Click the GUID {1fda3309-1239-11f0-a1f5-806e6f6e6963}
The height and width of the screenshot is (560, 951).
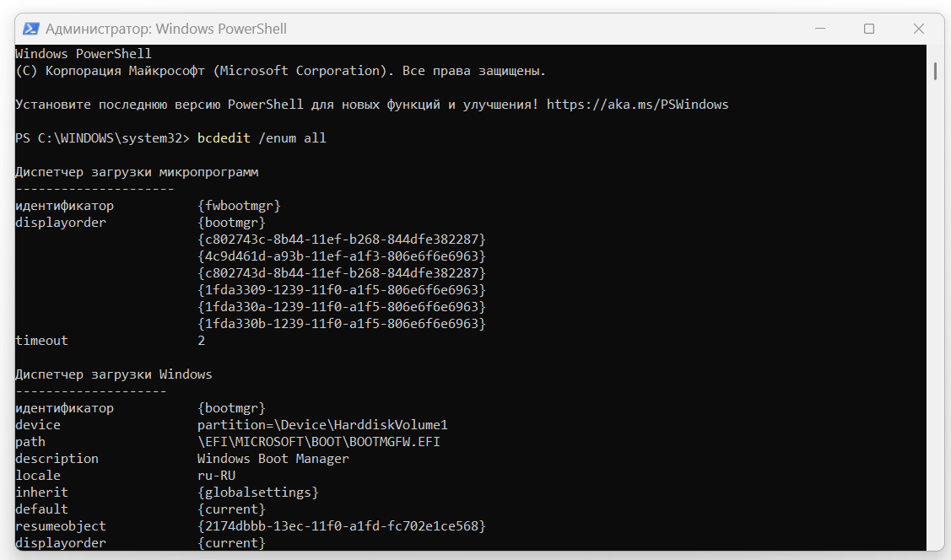tap(342, 289)
